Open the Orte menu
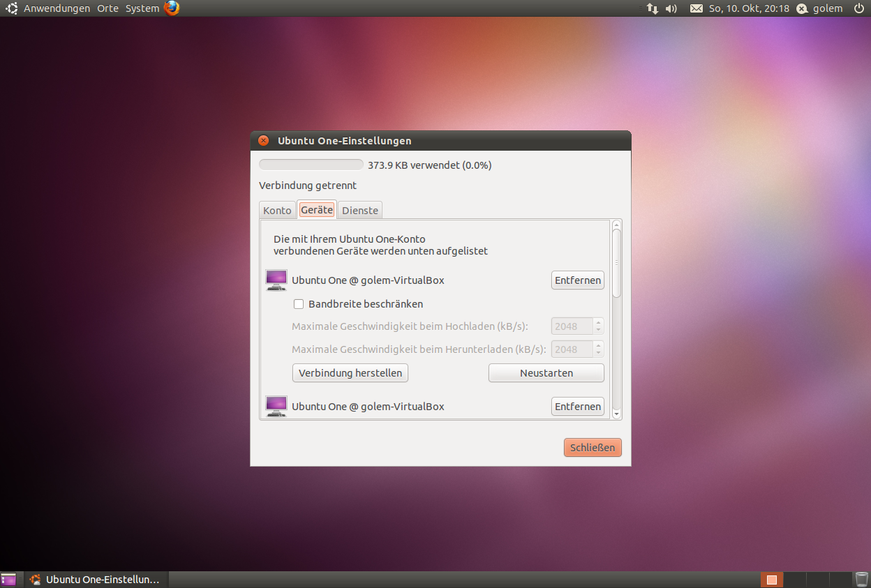Image resolution: width=871 pixels, height=588 pixels. click(x=108, y=8)
